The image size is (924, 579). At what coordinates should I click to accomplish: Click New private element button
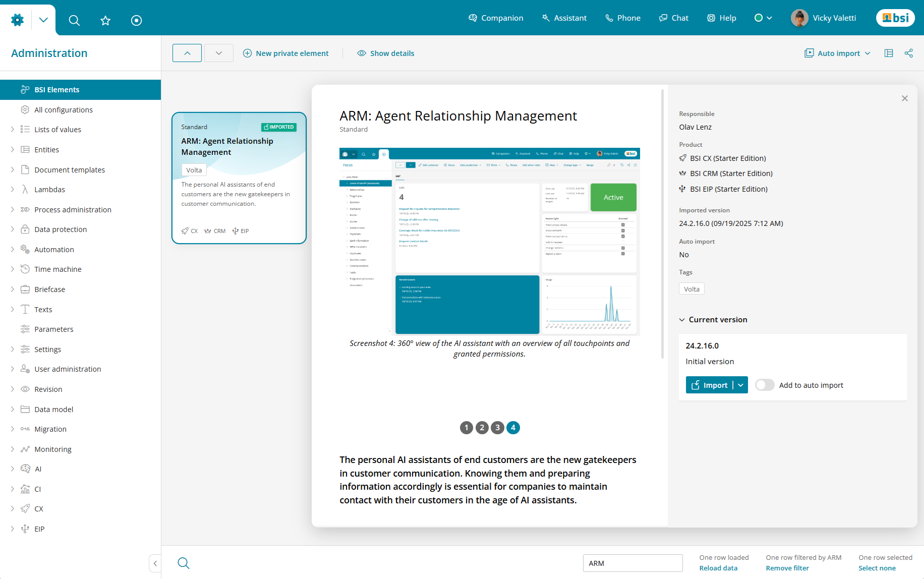click(286, 53)
